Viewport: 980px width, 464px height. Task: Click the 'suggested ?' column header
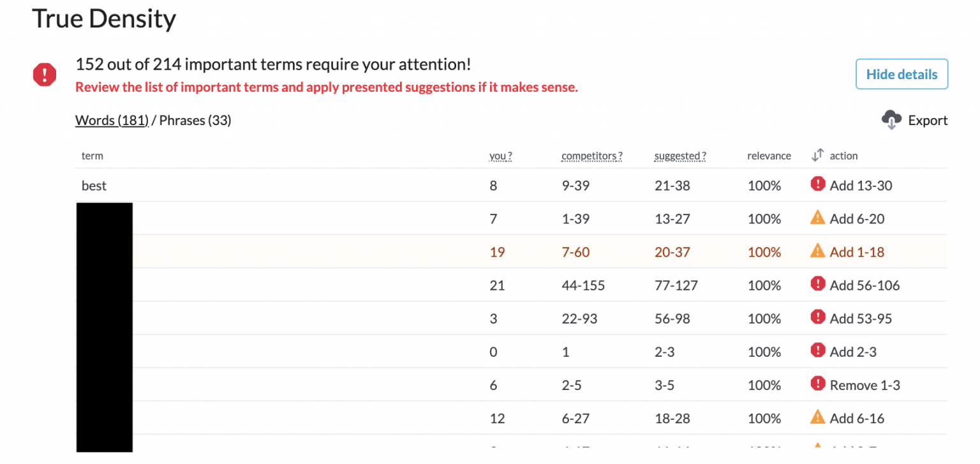coord(680,156)
